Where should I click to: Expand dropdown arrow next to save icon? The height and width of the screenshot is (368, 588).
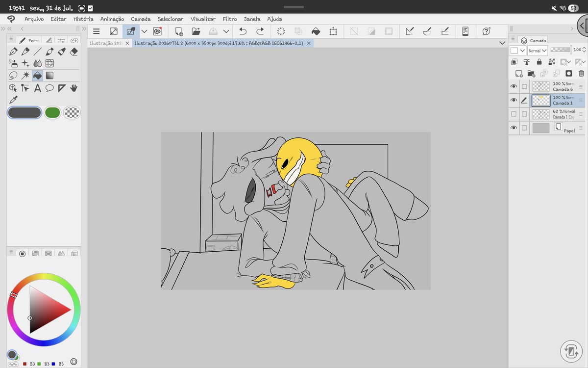pyautogui.click(x=226, y=31)
